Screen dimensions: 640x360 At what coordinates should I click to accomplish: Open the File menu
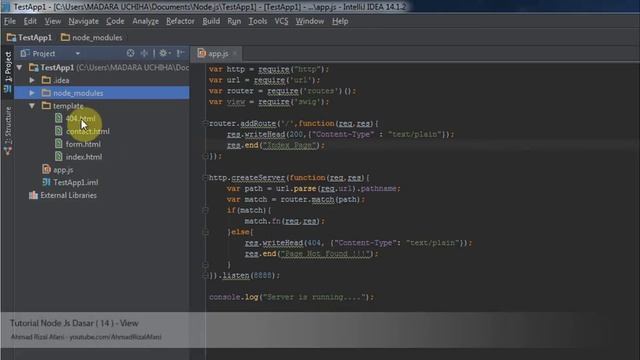tap(10, 21)
